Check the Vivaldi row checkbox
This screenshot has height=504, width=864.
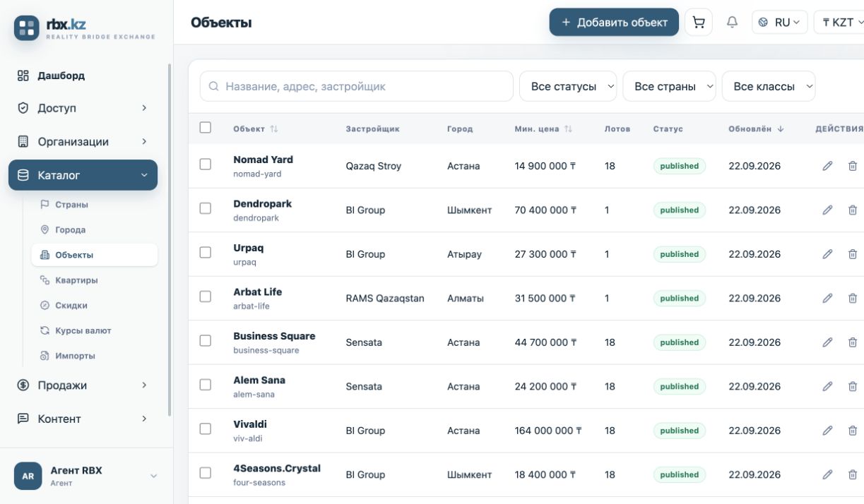pos(206,429)
